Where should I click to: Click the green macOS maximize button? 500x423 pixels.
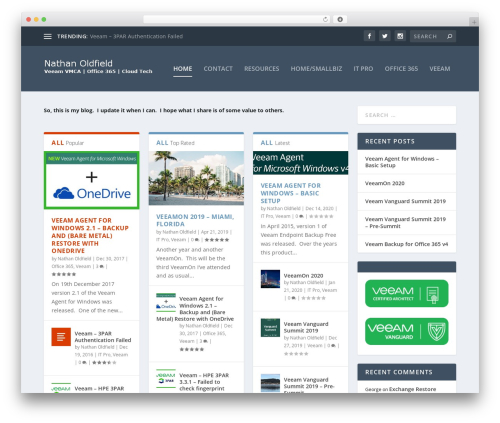pyautogui.click(x=44, y=20)
